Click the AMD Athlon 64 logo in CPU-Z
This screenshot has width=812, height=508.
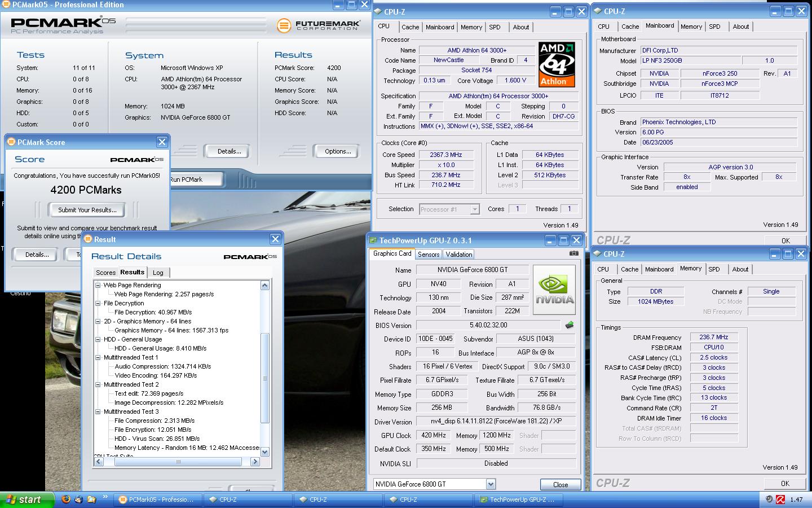pyautogui.click(x=557, y=64)
